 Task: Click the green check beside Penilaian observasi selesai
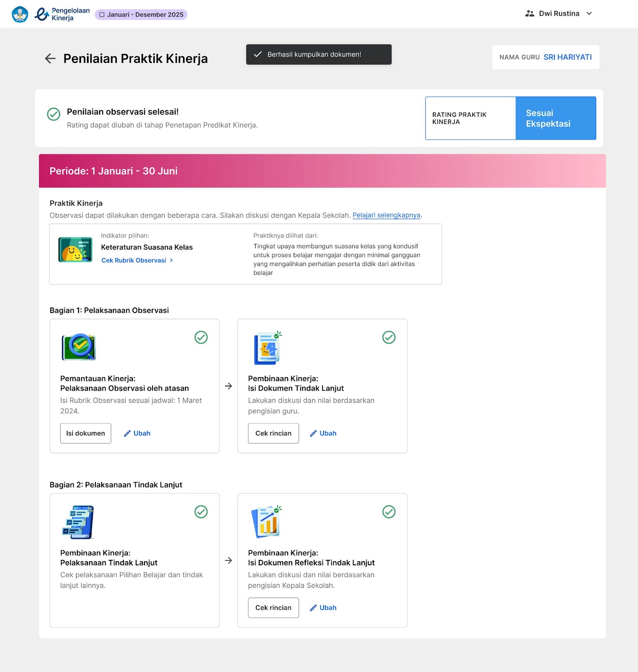[53, 114]
